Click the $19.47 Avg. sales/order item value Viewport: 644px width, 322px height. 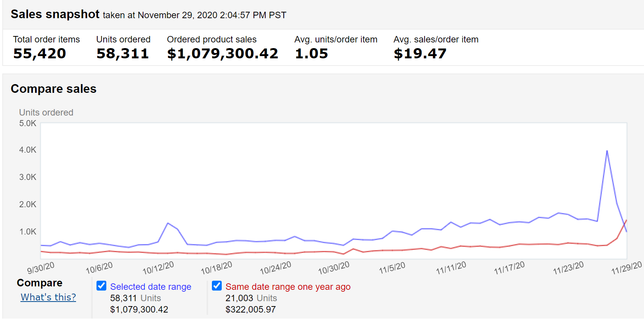(x=420, y=53)
